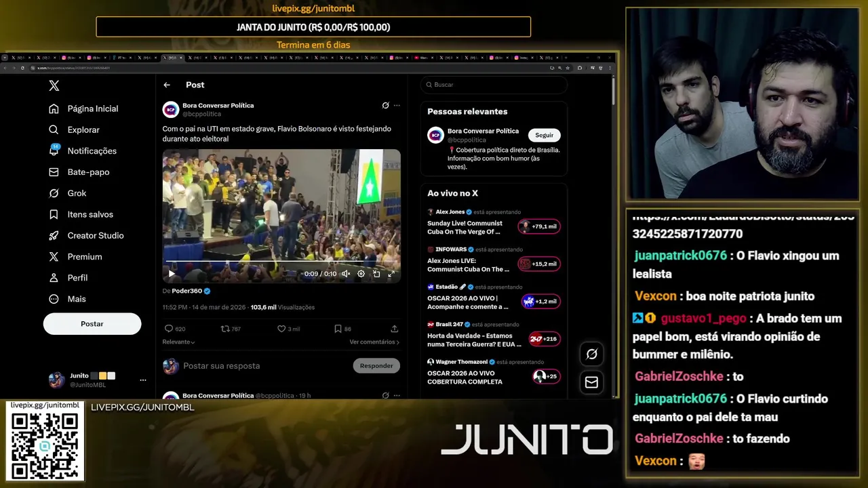The height and width of the screenshot is (488, 868).
Task: Open more options on the reply post
Action: (x=397, y=395)
